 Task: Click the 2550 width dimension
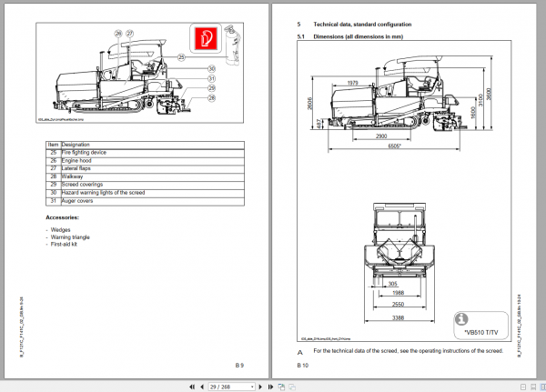click(398, 305)
